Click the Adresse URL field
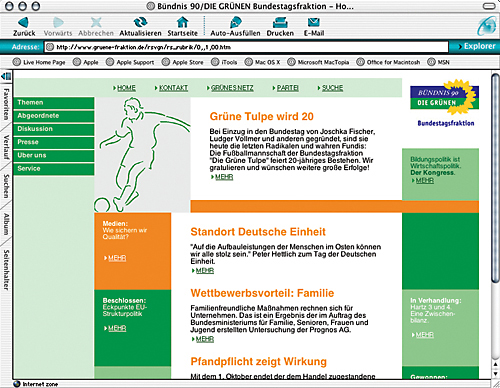 point(247,47)
